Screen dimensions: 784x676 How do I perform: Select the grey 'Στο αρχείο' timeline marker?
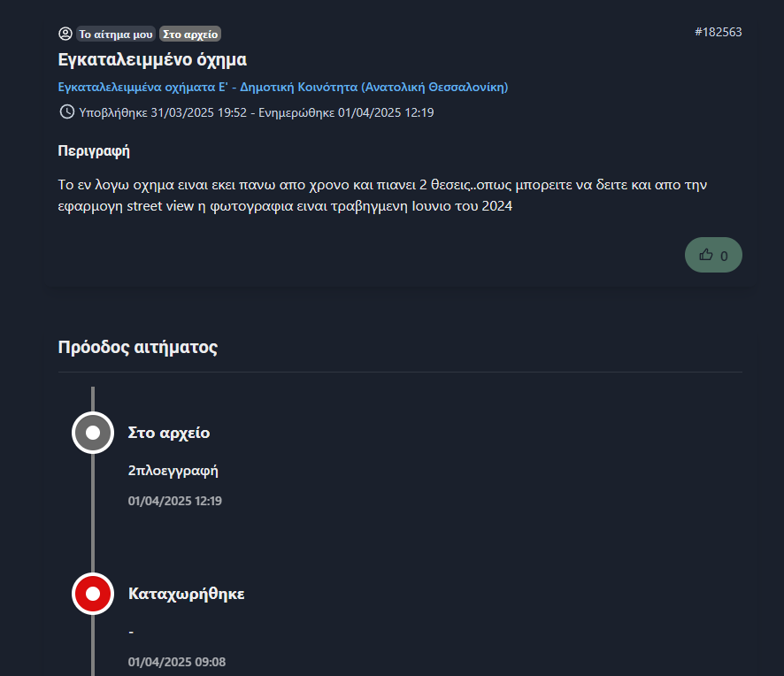pyautogui.click(x=93, y=433)
